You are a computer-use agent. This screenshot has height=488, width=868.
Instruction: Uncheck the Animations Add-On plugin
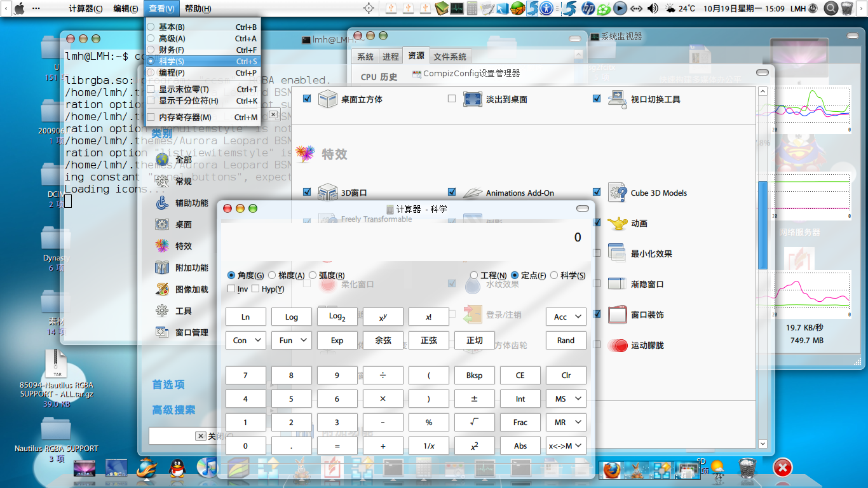452,192
